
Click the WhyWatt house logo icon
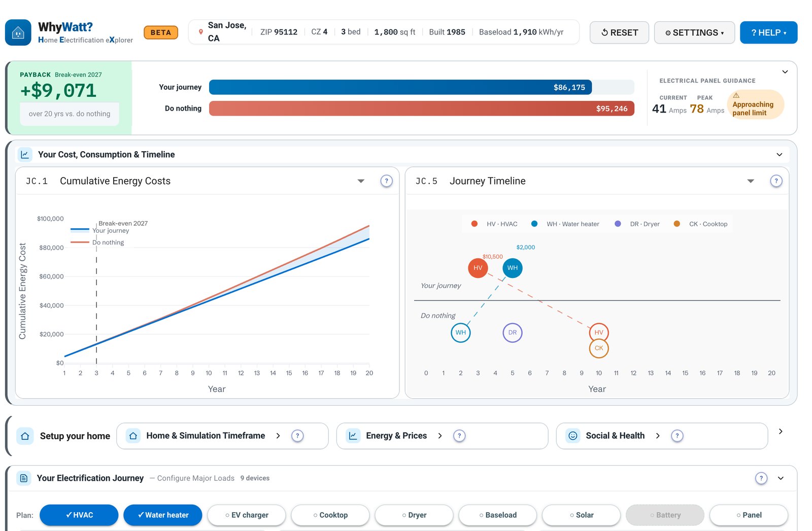coord(18,32)
